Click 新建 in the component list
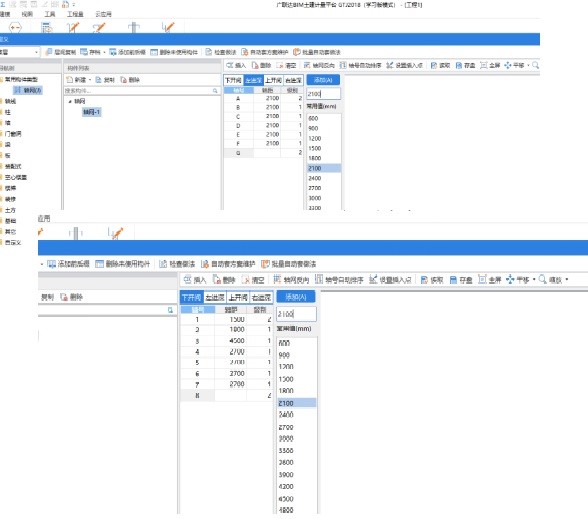Screen dimensions: 588x519 [76, 80]
